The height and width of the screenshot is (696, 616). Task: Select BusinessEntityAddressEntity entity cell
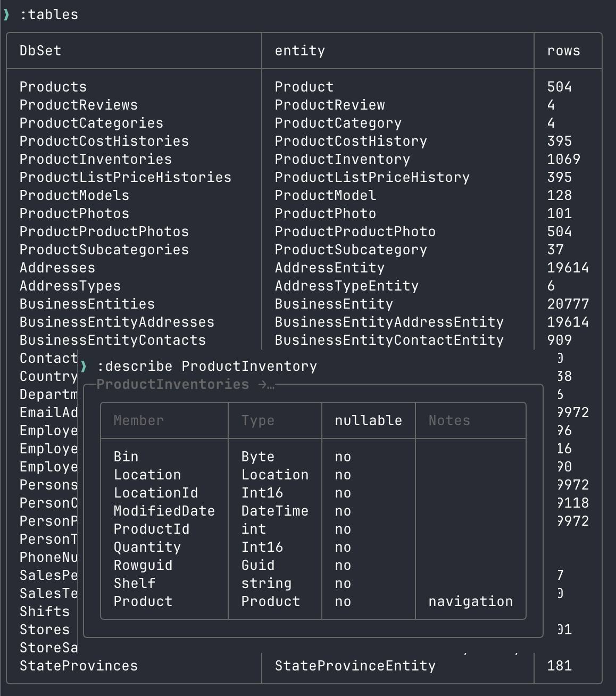389,322
